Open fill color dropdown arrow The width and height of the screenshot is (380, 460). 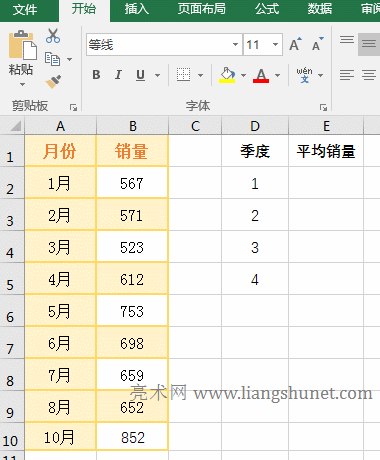click(243, 75)
